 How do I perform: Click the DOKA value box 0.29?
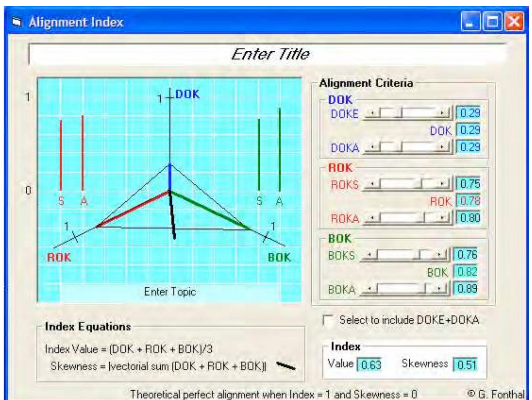[x=468, y=147]
